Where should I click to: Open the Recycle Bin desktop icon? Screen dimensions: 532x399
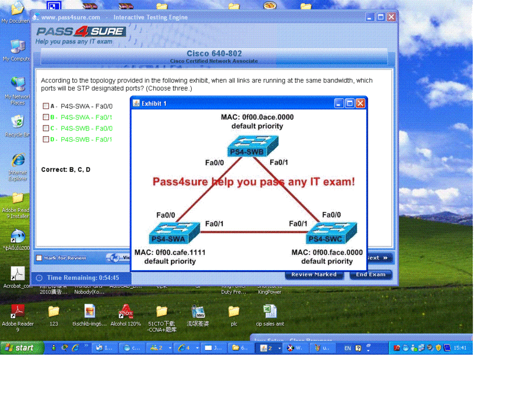(x=17, y=123)
